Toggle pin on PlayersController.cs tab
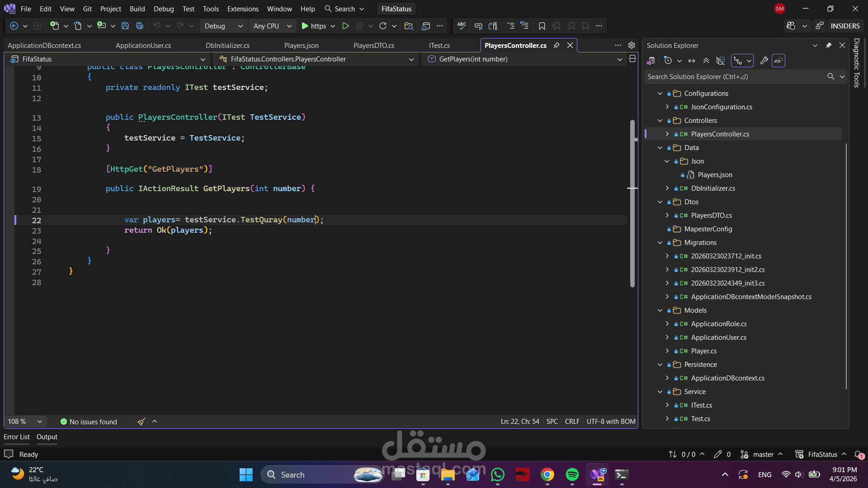The height and width of the screenshot is (488, 868). (x=557, y=45)
